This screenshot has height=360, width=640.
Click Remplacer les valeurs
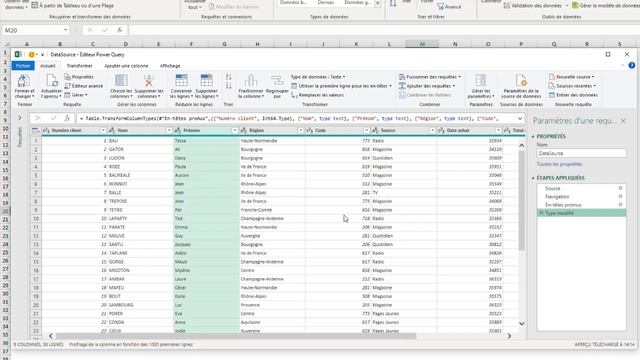tap(318, 95)
